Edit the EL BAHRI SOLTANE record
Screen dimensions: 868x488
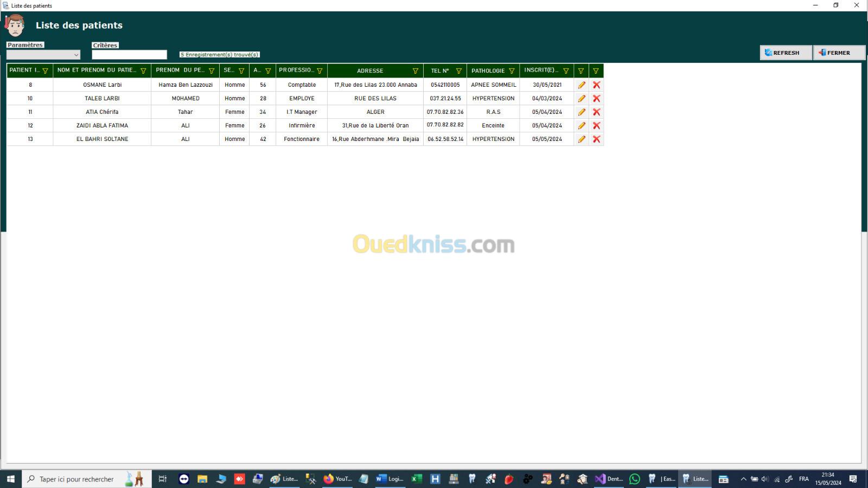tap(582, 139)
